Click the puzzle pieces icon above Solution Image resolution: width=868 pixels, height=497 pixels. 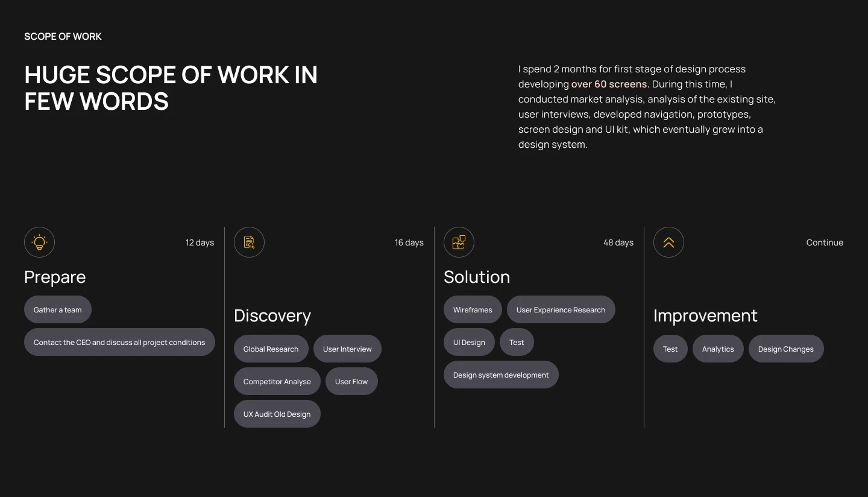[x=459, y=242]
